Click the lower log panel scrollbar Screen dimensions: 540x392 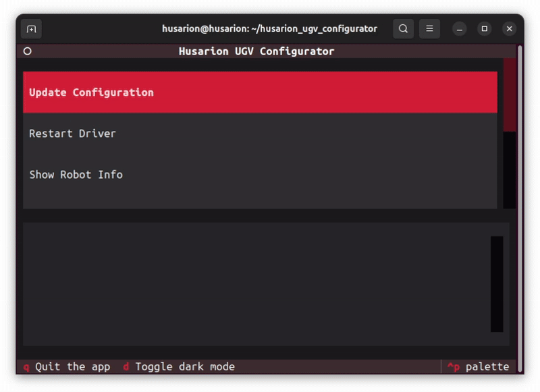pos(497,284)
